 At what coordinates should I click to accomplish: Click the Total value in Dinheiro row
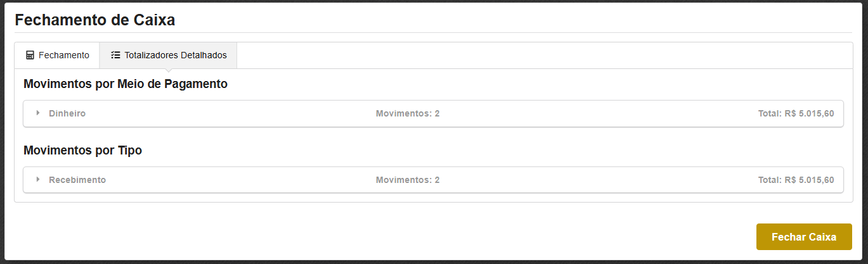pyautogui.click(x=796, y=113)
